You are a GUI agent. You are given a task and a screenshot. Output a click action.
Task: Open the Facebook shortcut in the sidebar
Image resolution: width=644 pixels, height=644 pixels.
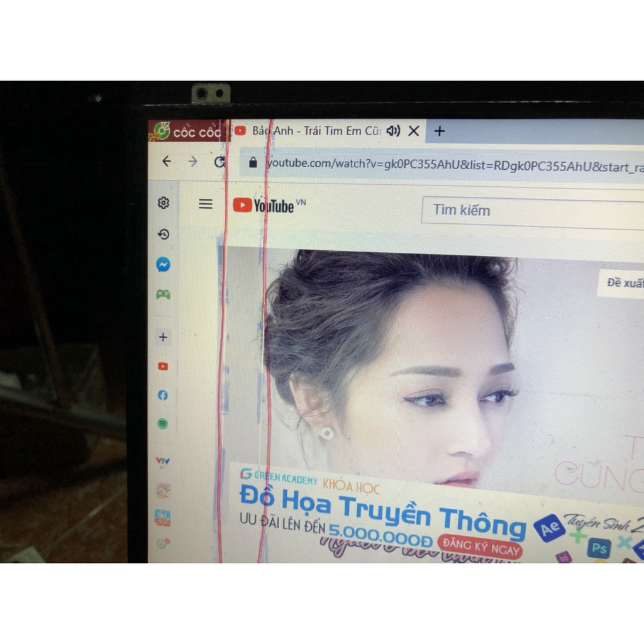coord(164,395)
